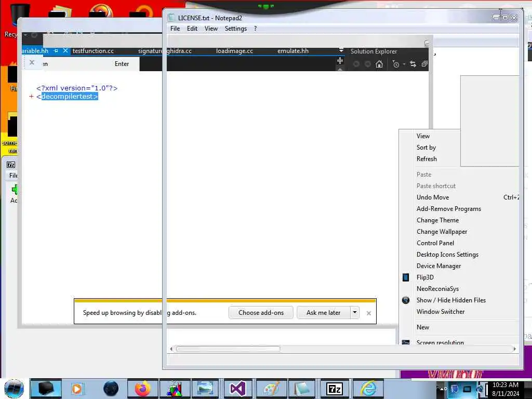
Task: Click Notepad2 scrollbar left arrow
Action: tap(171, 349)
